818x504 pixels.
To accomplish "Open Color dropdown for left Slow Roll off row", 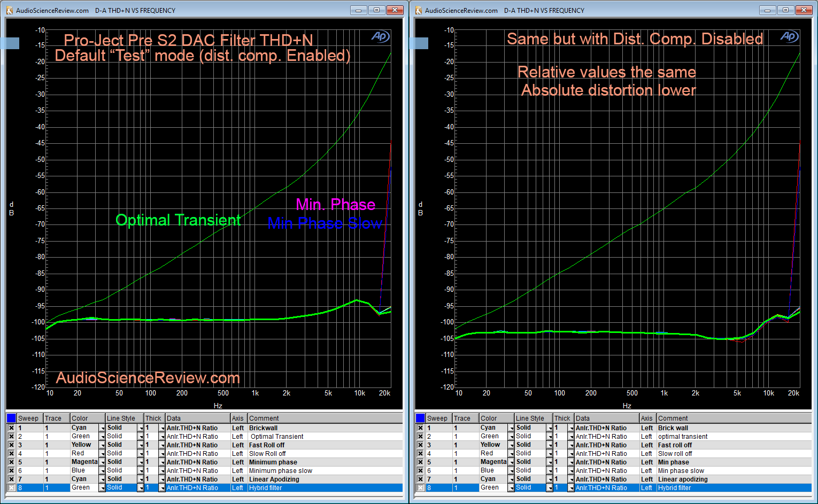I will coord(102,454).
